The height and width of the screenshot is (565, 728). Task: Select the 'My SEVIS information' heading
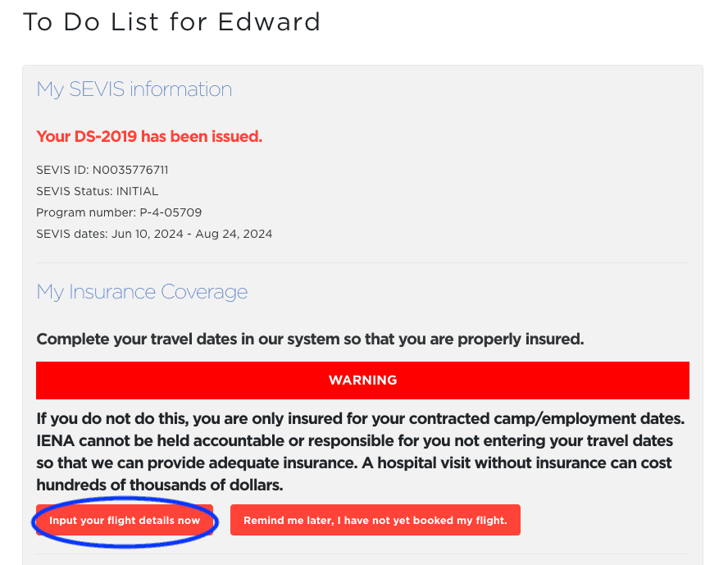134,89
